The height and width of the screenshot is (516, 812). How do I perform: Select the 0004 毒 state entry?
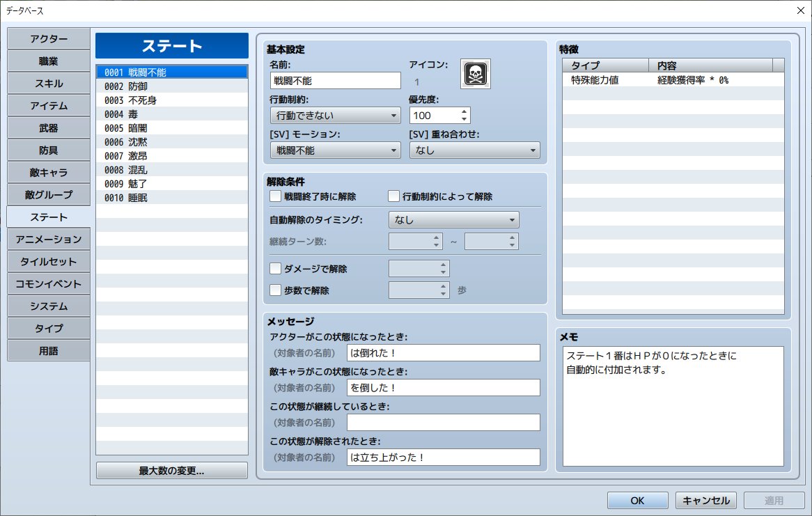click(x=139, y=114)
